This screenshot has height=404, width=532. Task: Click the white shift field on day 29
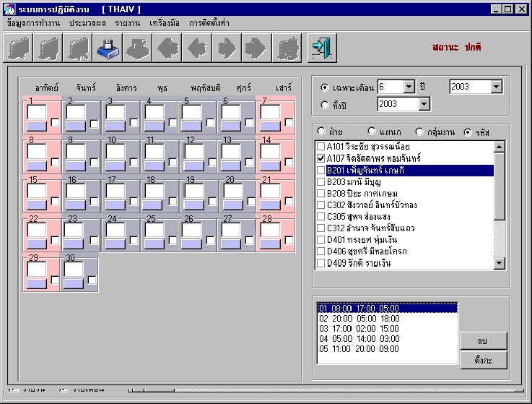[x=37, y=270]
